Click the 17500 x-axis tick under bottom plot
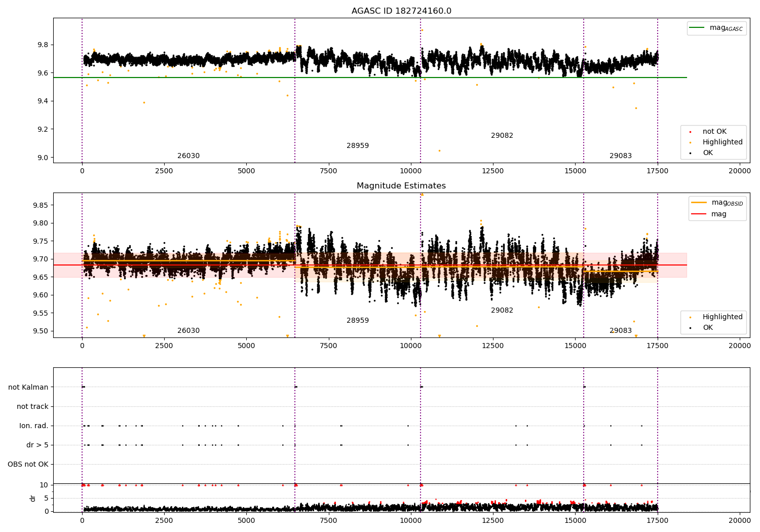The width and height of the screenshot is (760, 532). coord(657,520)
